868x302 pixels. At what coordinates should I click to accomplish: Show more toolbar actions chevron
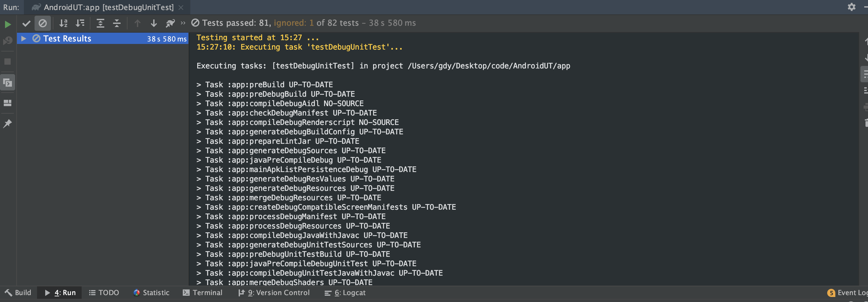[x=183, y=23]
